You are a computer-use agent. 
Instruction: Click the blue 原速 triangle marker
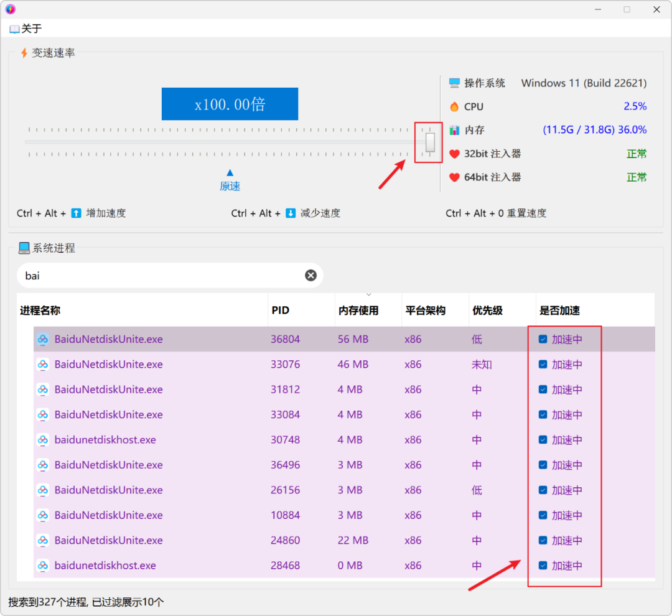pyautogui.click(x=230, y=172)
